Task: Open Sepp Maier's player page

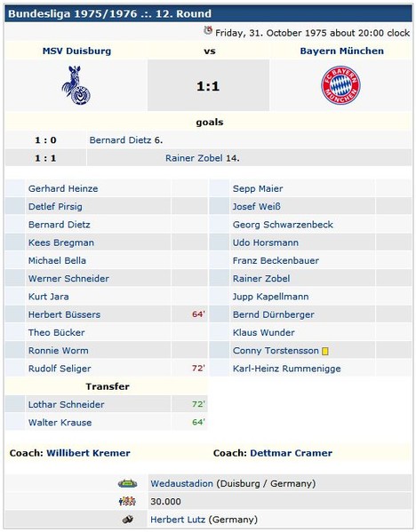Action: pos(258,188)
